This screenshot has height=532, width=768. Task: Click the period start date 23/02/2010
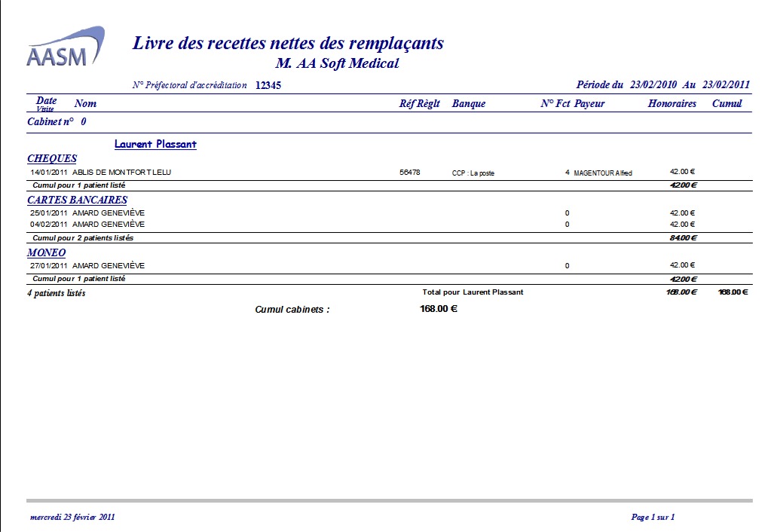(653, 84)
